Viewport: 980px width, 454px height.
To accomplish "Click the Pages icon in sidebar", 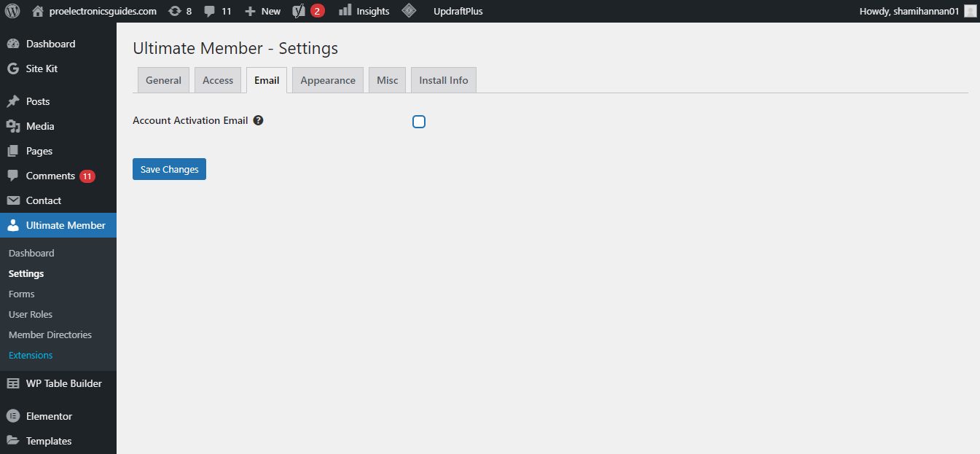I will pyautogui.click(x=12, y=151).
